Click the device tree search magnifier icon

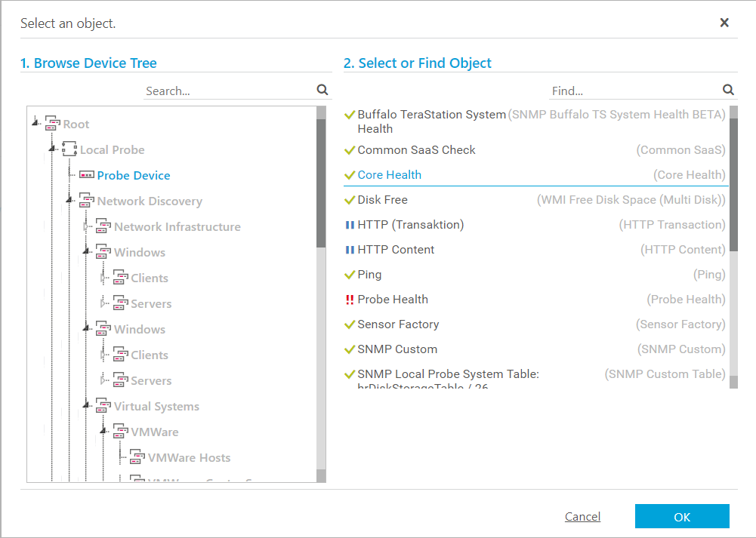[322, 90]
